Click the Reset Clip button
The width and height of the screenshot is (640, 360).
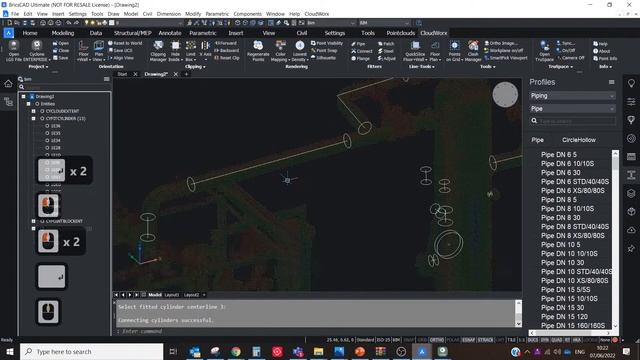(x=227, y=58)
